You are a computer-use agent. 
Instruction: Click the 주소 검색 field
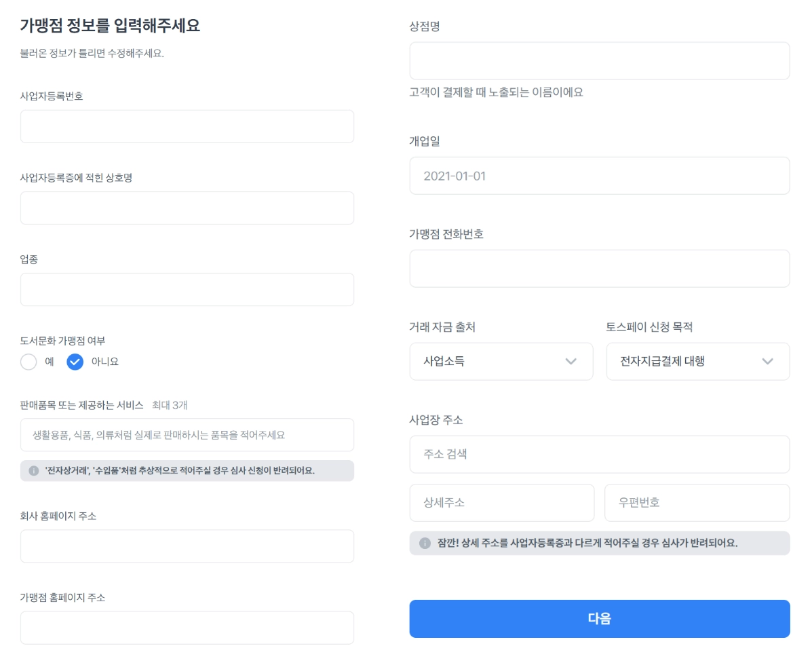(599, 454)
